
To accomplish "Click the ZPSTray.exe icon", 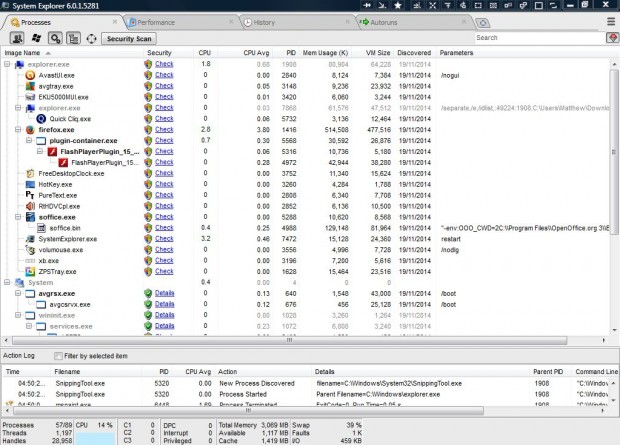I will (x=30, y=271).
